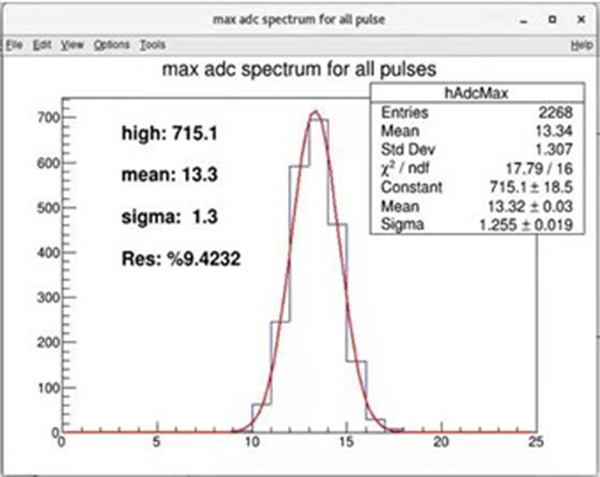The image size is (600, 477).
Task: Minimize the canvas window
Action: point(521,19)
